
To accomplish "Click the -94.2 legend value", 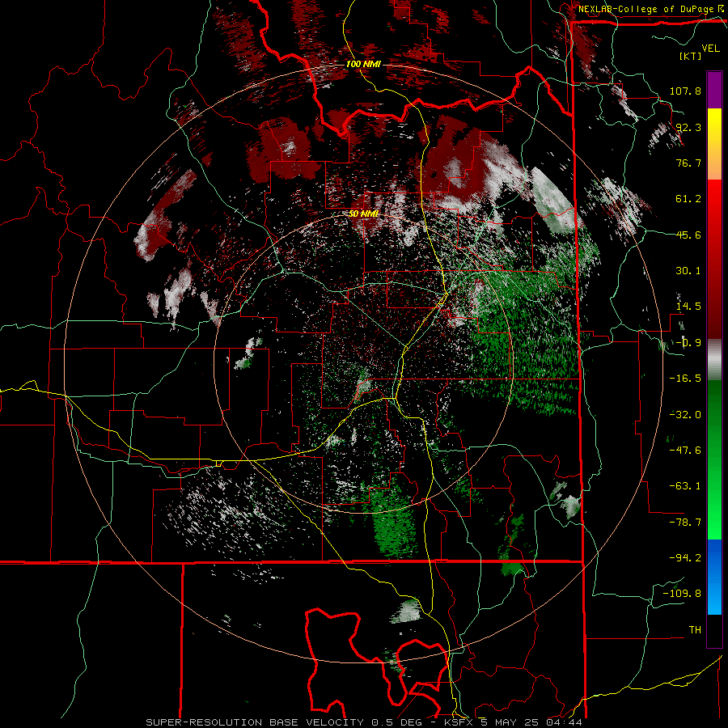I will (x=685, y=558).
